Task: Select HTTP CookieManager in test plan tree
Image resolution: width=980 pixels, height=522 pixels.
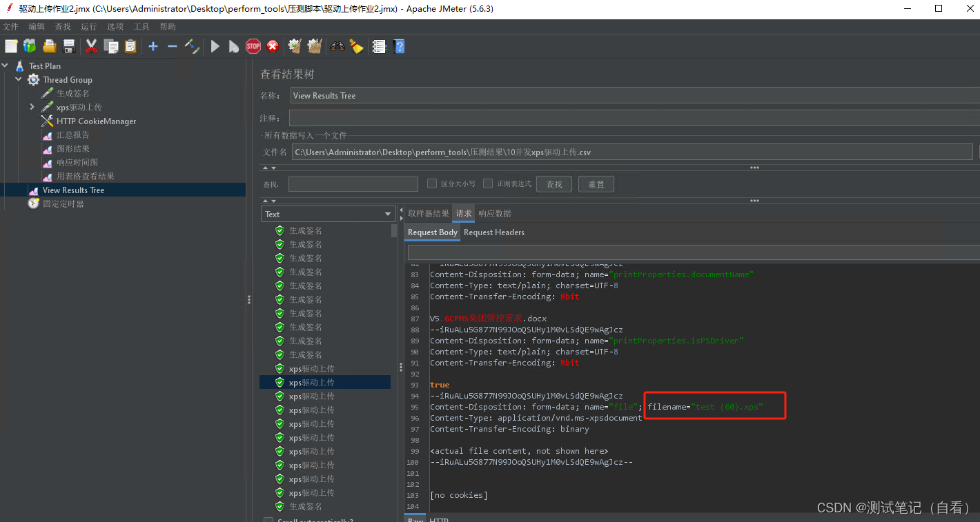Action: [97, 121]
